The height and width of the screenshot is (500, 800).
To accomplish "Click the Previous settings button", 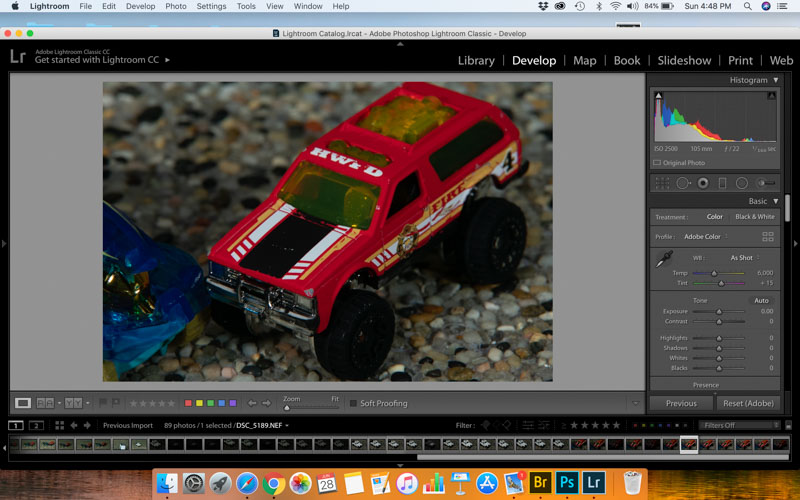I will 681,403.
